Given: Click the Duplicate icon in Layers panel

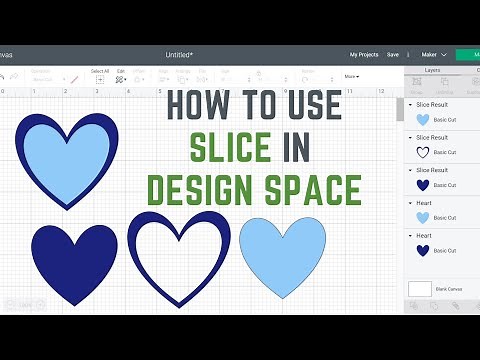Looking at the screenshot, I should [475, 82].
